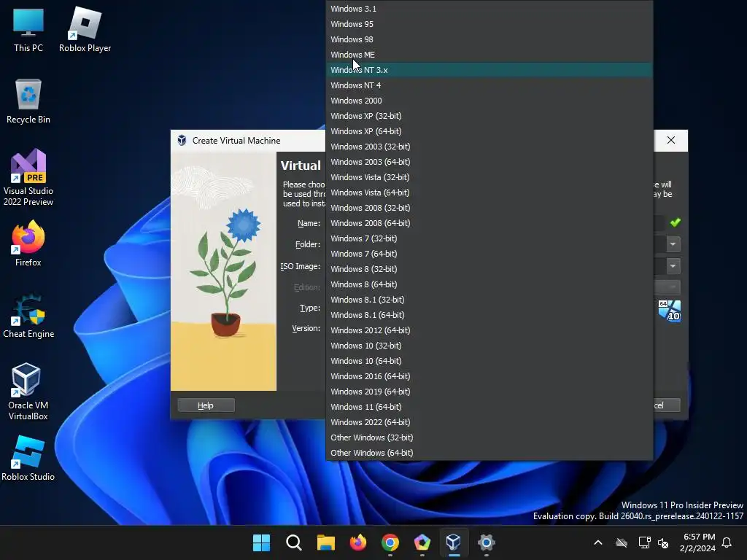Pick Windows 2008 (32-bit)
This screenshot has width=747, height=560.
tap(489, 208)
